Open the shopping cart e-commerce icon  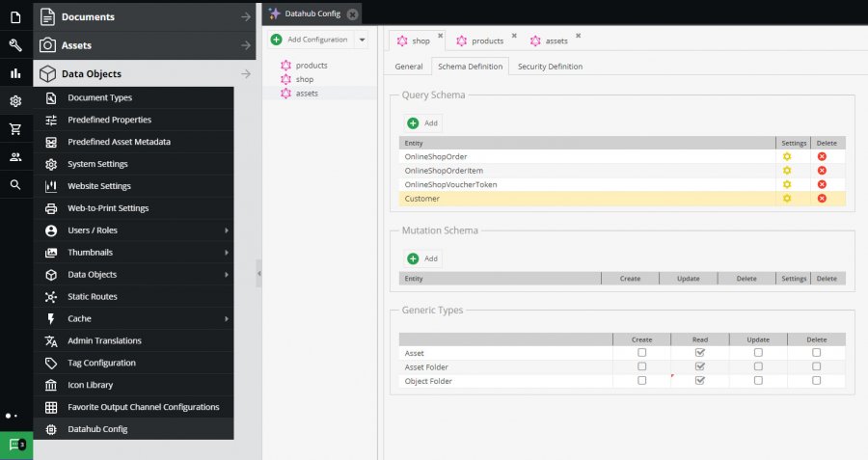click(x=15, y=129)
